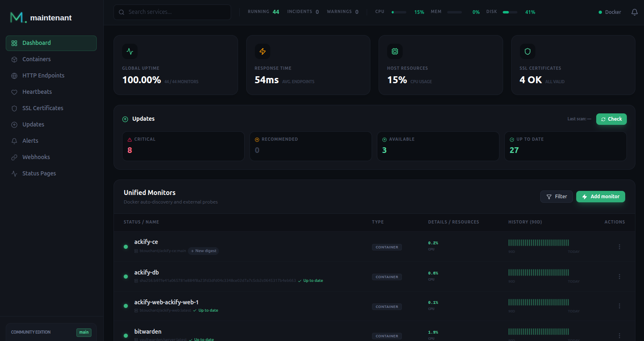
Task: Navigate to Heartbeats section
Action: [37, 92]
